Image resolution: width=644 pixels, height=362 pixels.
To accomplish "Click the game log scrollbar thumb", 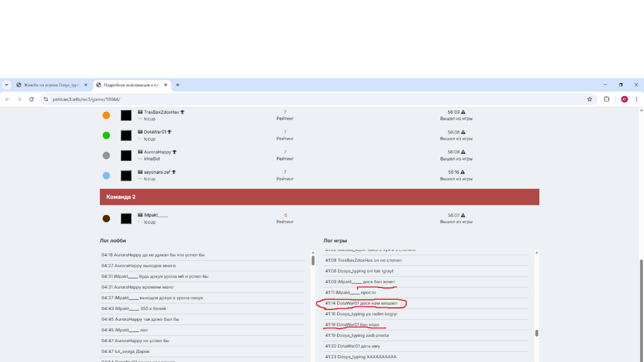I will click(536, 333).
